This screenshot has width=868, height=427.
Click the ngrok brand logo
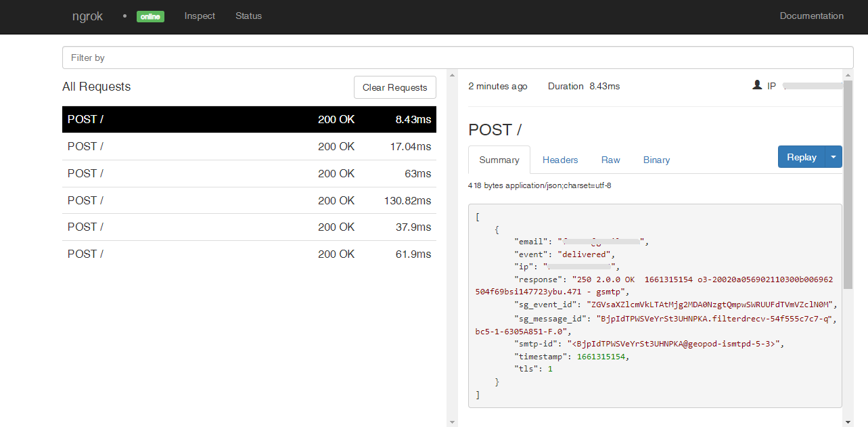point(87,16)
